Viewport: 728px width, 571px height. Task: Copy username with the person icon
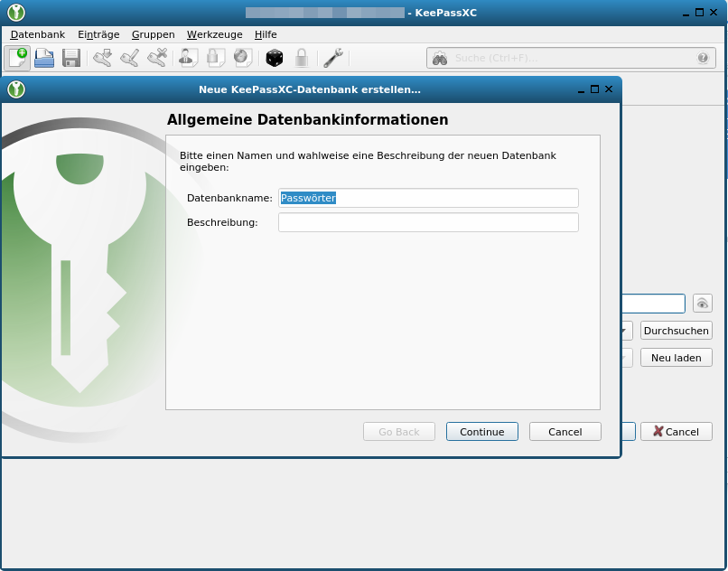click(187, 57)
